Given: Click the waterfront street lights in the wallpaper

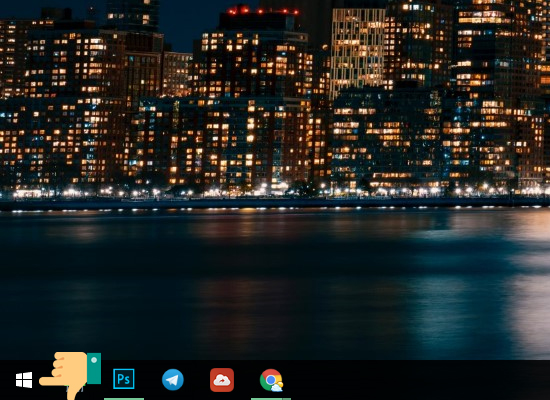Looking at the screenshot, I should [x=275, y=192].
